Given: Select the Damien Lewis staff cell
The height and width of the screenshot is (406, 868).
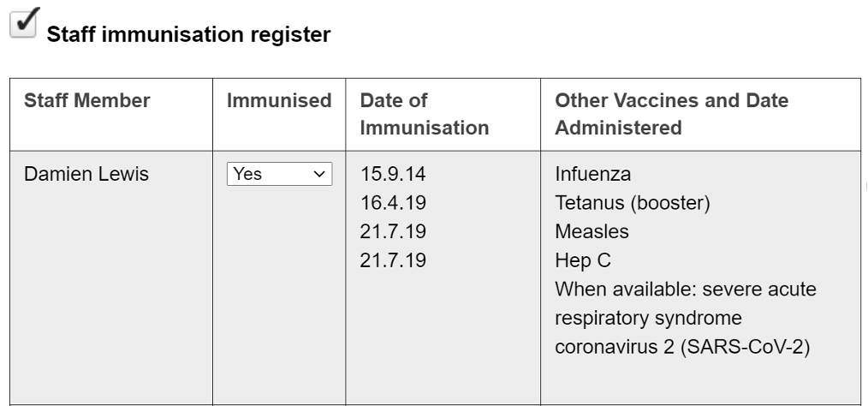Looking at the screenshot, I should (x=86, y=175).
